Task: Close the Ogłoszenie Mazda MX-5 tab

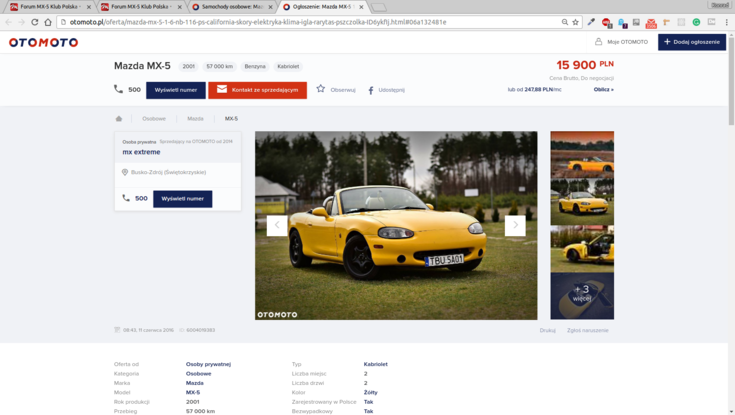Action: tap(361, 7)
